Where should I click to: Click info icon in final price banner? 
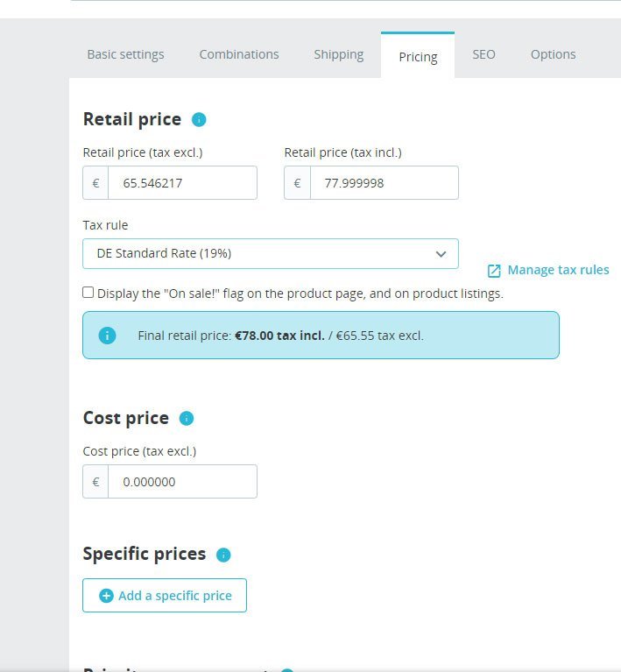[x=107, y=336]
